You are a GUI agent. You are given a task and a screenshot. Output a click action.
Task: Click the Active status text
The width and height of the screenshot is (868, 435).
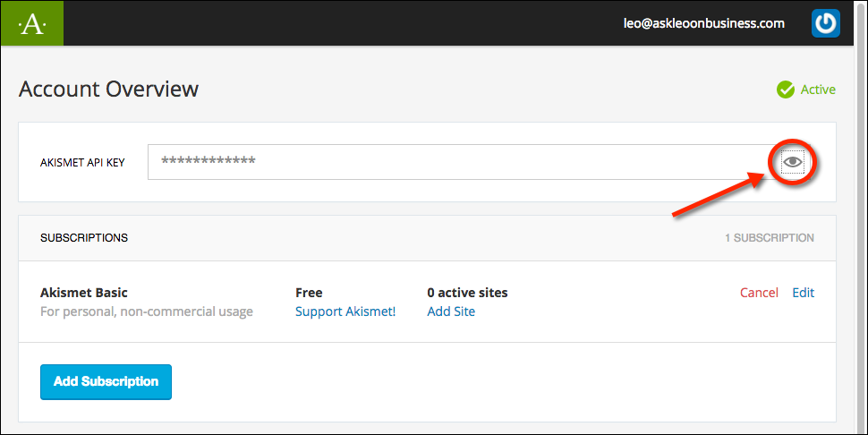click(x=818, y=90)
